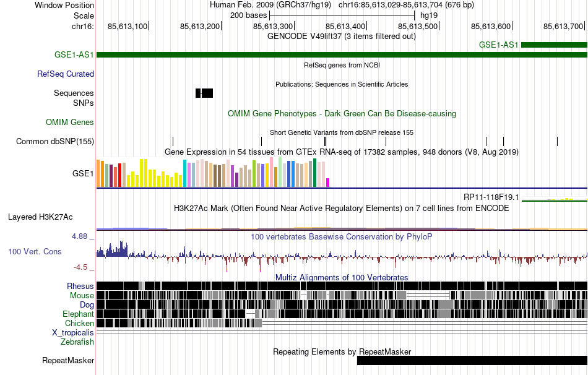Viewport: 588px width, 375px height.
Task: Click the Rhesus alignment row label
Action: click(x=80, y=286)
